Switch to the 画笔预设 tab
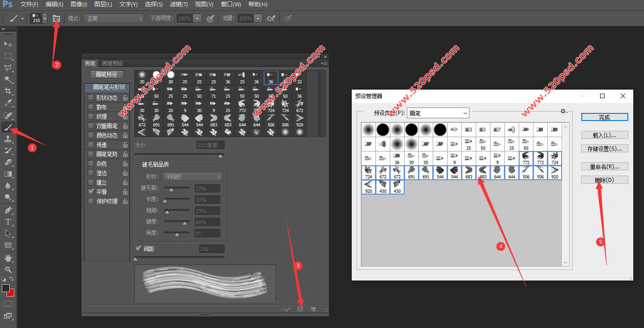644x328 pixels. pos(112,63)
